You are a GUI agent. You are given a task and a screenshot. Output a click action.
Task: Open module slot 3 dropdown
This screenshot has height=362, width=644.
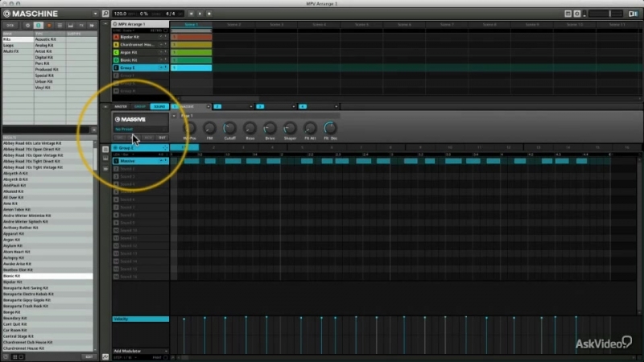click(x=294, y=107)
